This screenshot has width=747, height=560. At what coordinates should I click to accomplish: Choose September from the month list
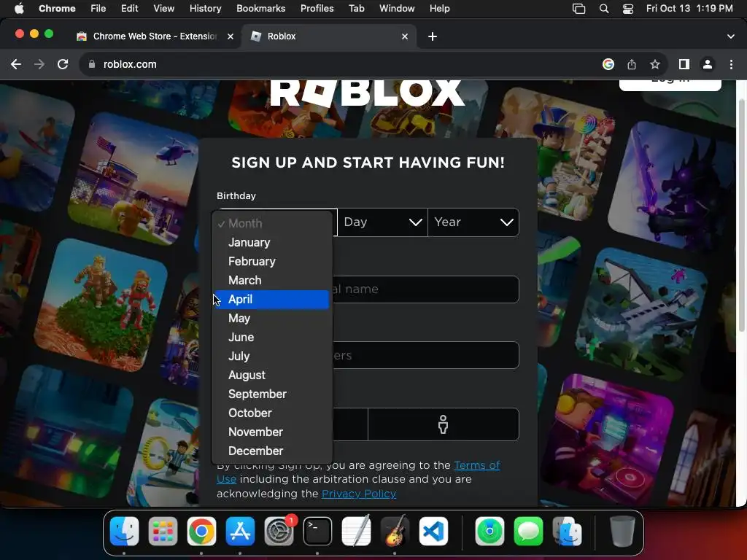coord(271,394)
